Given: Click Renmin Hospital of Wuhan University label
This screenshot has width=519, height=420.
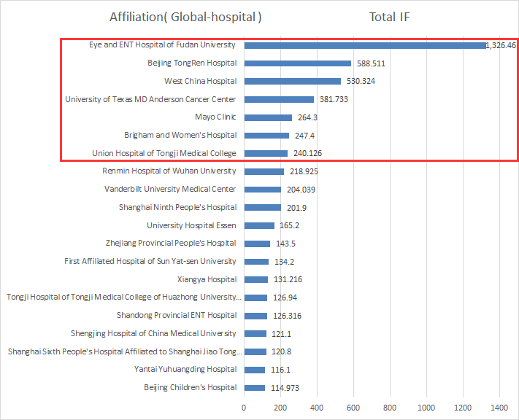Looking at the screenshot, I should (169, 171).
